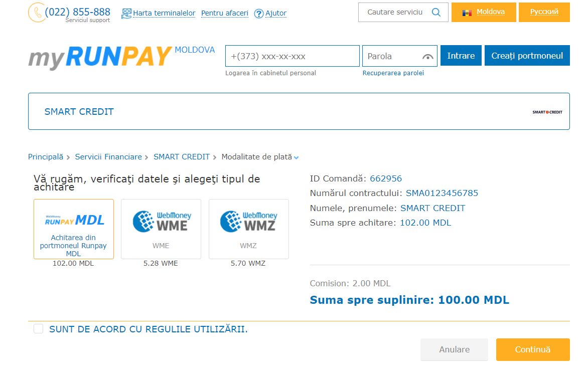This screenshot has height=382, width=588.
Task: Select the WebMoney WMZ payment option
Action: tap(249, 229)
